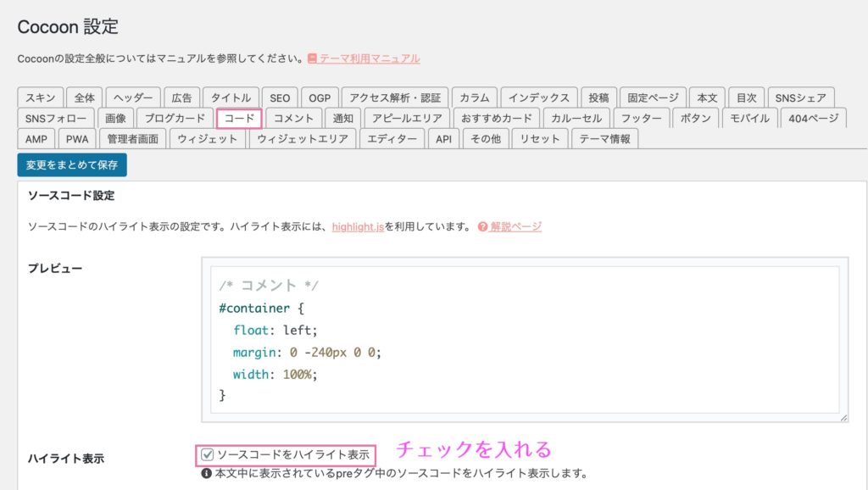Image resolution: width=868 pixels, height=490 pixels.
Task: Follow the highlight.js link
Action: coord(358,226)
